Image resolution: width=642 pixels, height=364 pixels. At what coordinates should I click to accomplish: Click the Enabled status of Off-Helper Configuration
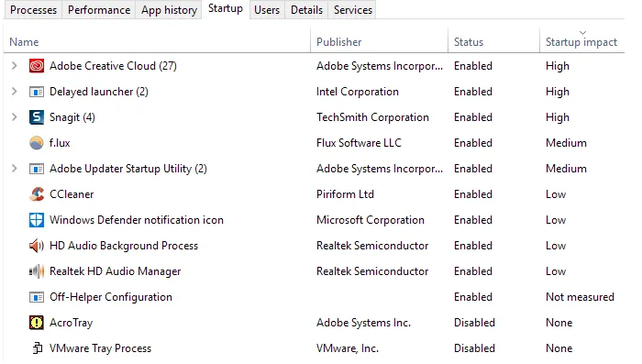click(x=473, y=297)
